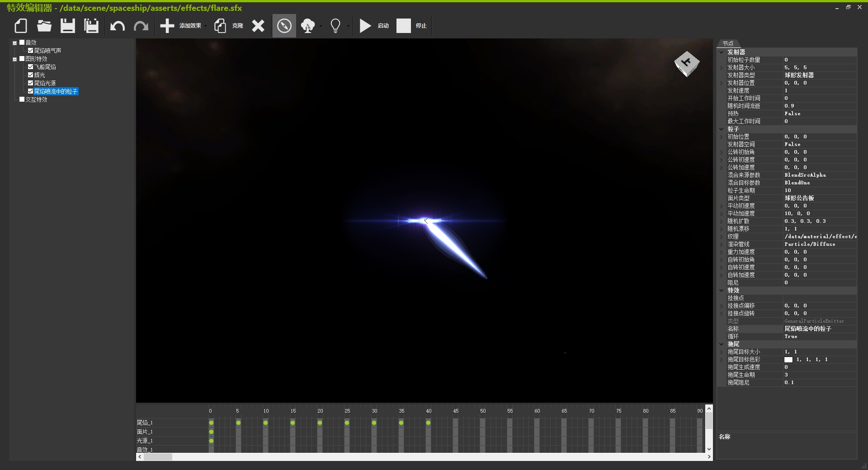Screen dimensions: 868x470
Task: Select 尾焰光源 in the effects tree
Action: point(45,83)
